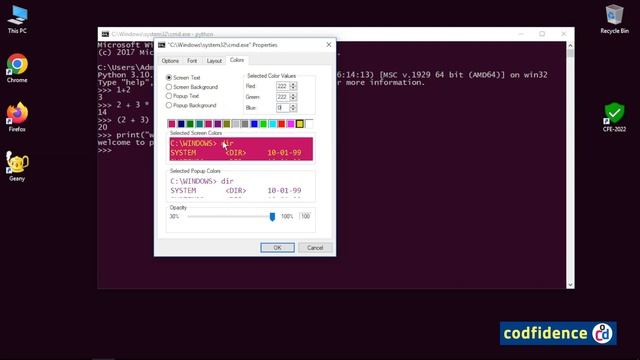
Task: Close the Properties dialog with X
Action: point(329,44)
